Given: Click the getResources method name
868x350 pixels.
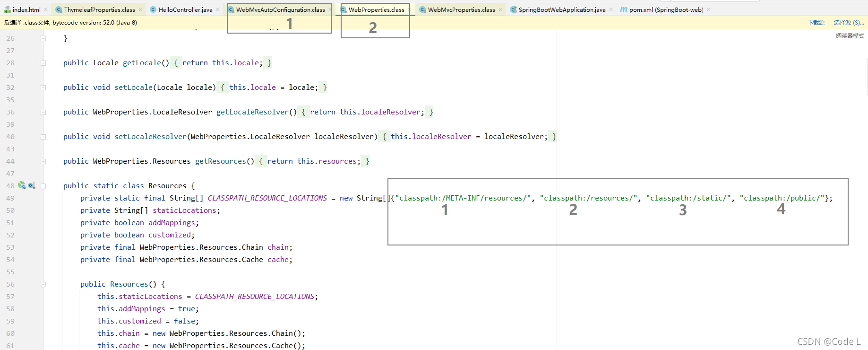Looking at the screenshot, I should (221, 161).
